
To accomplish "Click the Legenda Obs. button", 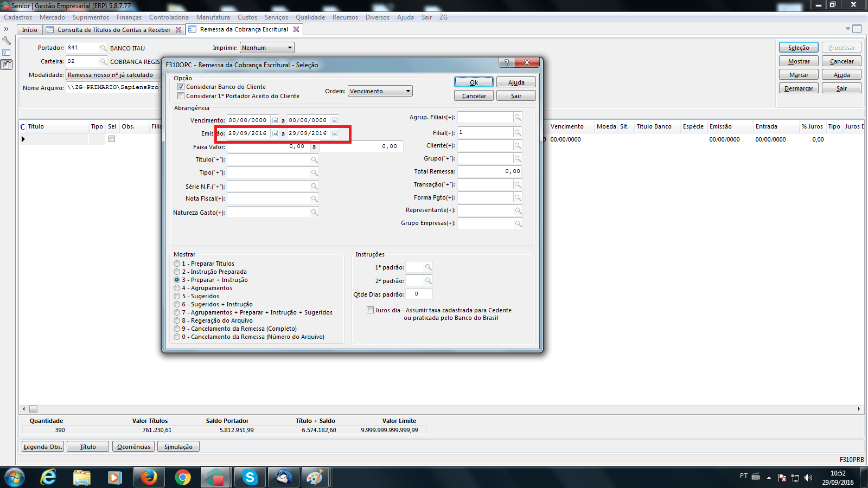I will [x=43, y=447].
